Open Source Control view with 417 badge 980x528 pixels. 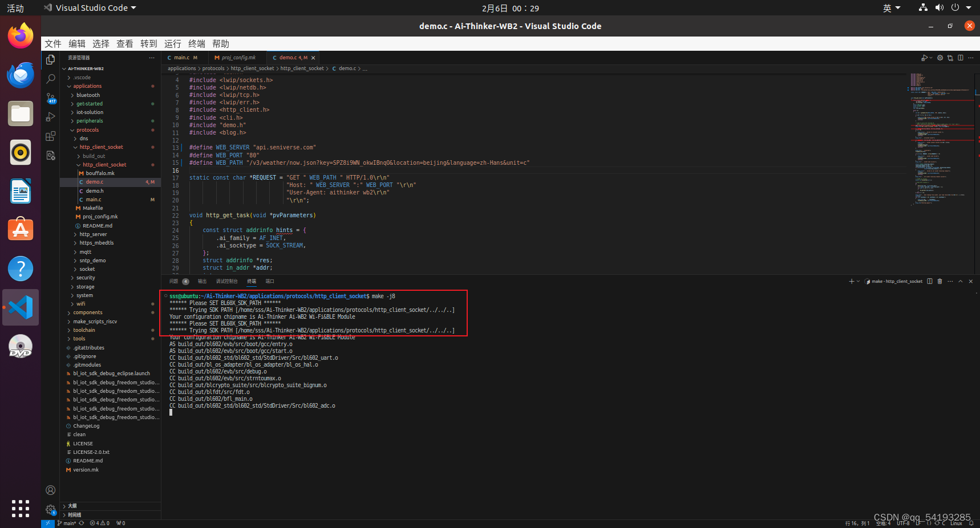[50, 98]
